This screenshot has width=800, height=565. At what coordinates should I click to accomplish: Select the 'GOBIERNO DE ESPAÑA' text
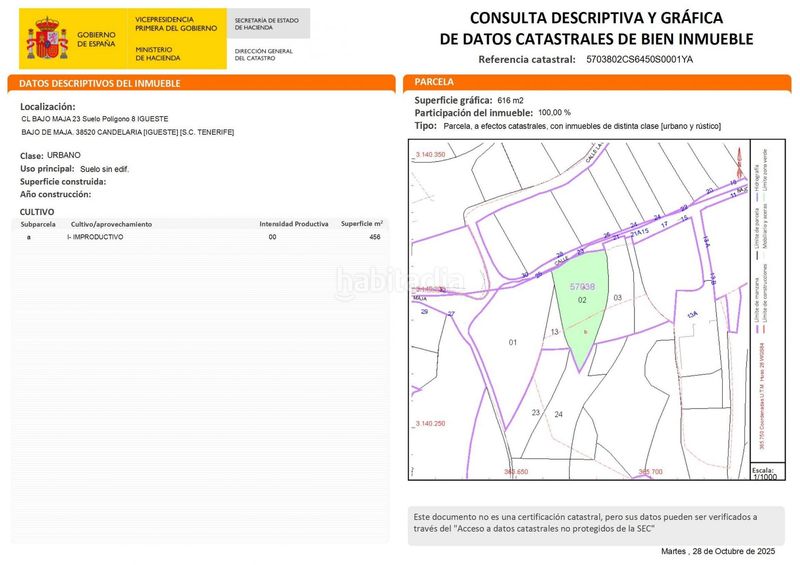pyautogui.click(x=96, y=39)
